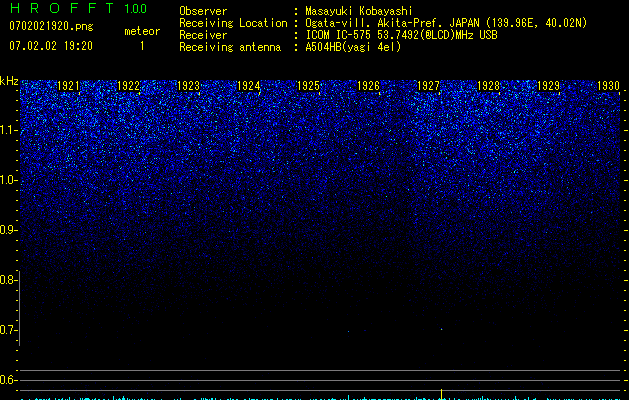629x400 pixels.
Task: Click time marker 1922
Action: 128,86
